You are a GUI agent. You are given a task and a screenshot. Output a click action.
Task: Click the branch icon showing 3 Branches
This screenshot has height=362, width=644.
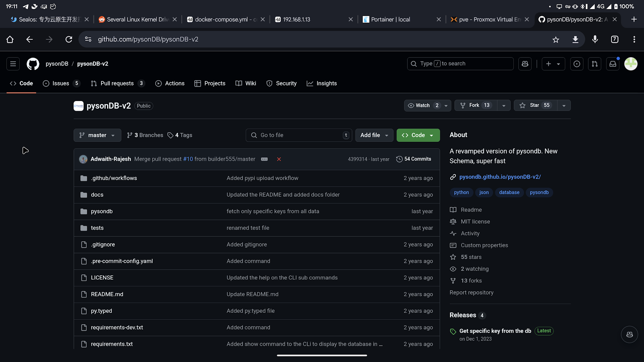pyautogui.click(x=131, y=135)
